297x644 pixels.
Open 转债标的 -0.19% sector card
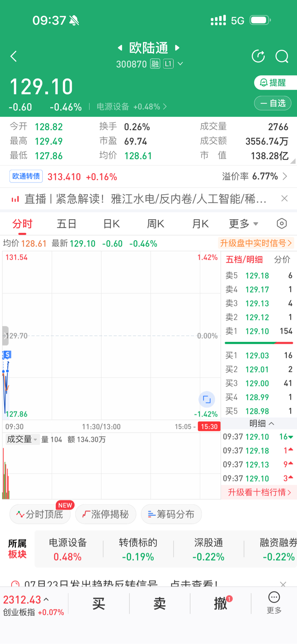coord(138,549)
